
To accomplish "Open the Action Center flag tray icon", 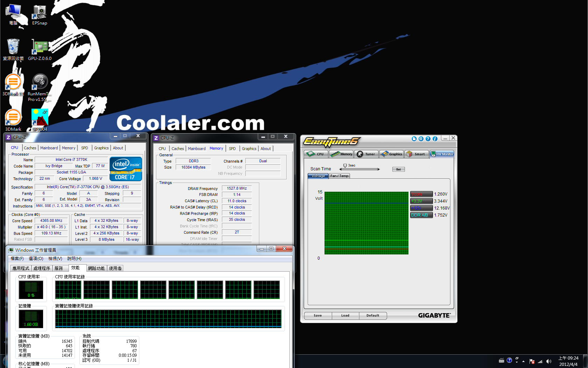I will click(x=532, y=361).
